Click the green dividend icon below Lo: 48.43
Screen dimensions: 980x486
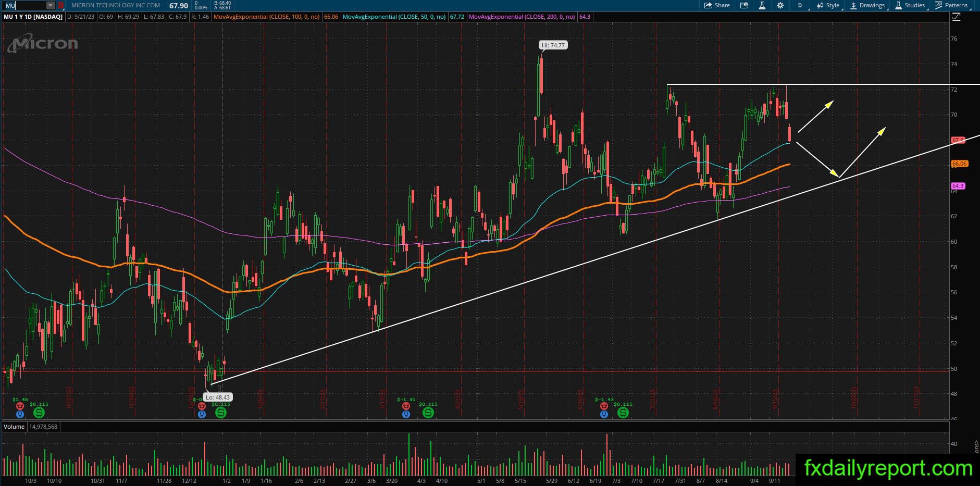(221, 413)
